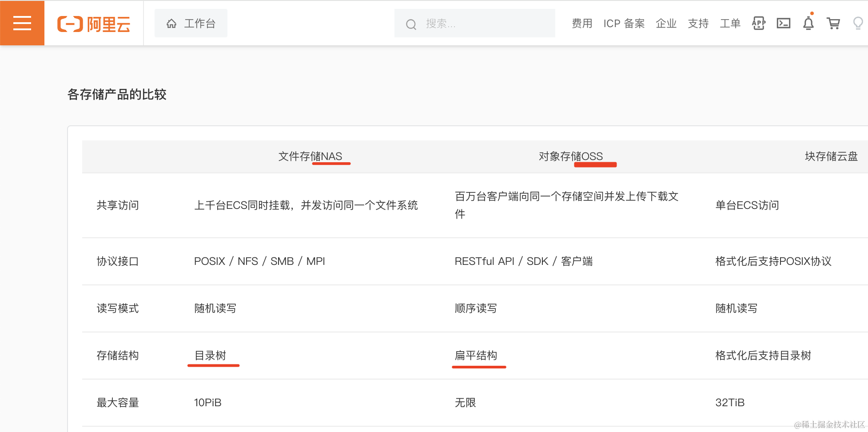Screen dimensions: 868x432
Task: Click the ICP 备案 link
Action: (x=624, y=24)
